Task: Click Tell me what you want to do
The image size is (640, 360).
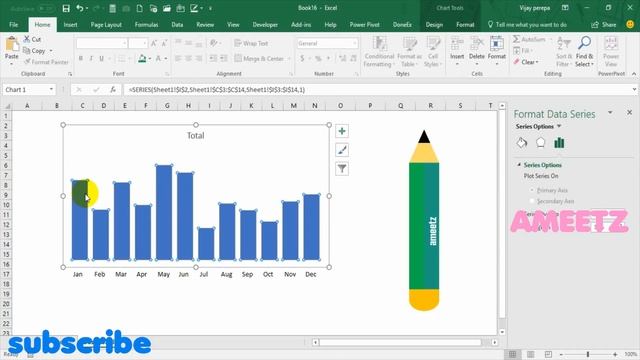Action: pyautogui.click(x=527, y=24)
